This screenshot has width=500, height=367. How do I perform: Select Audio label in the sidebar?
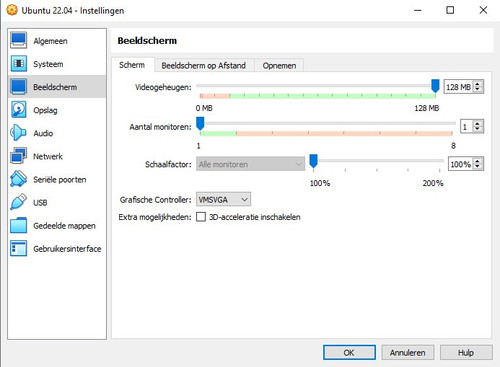43,133
